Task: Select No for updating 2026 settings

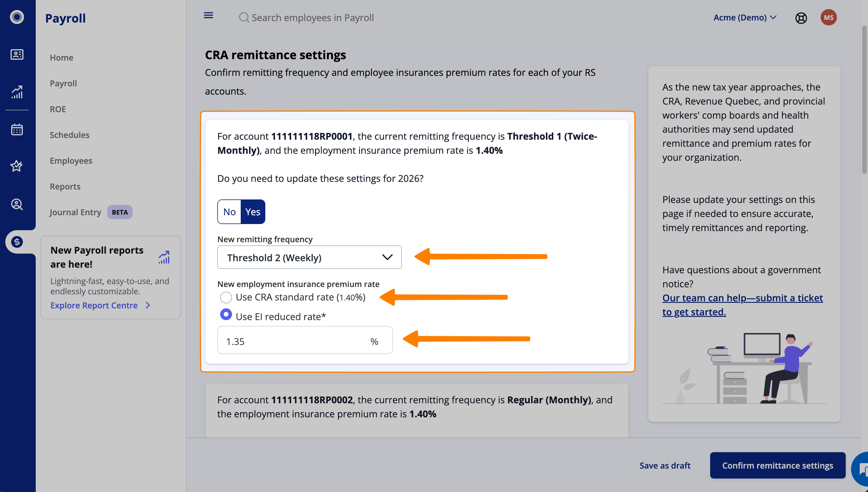Action: pyautogui.click(x=229, y=212)
